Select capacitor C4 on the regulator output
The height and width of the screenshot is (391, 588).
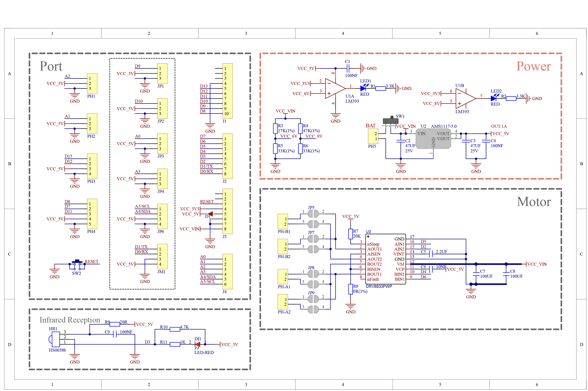pyautogui.click(x=486, y=141)
